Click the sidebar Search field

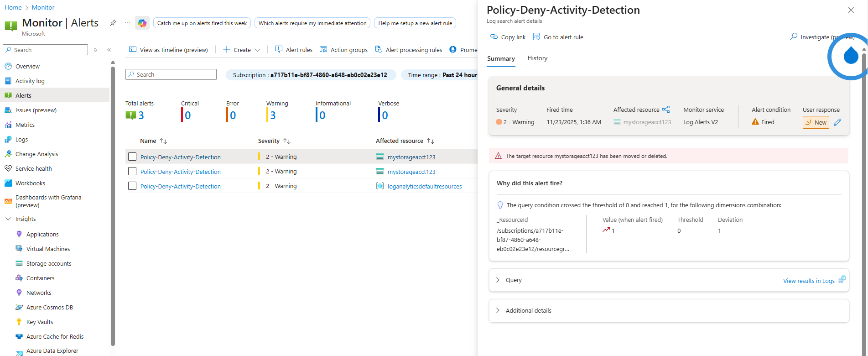click(x=45, y=50)
